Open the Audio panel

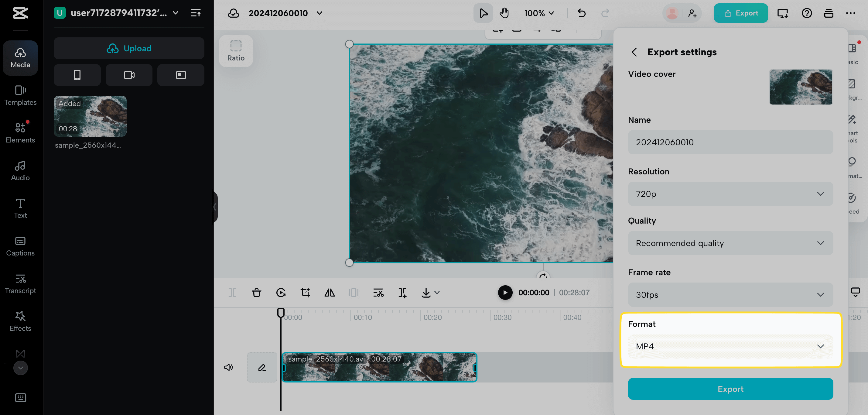[x=20, y=171]
